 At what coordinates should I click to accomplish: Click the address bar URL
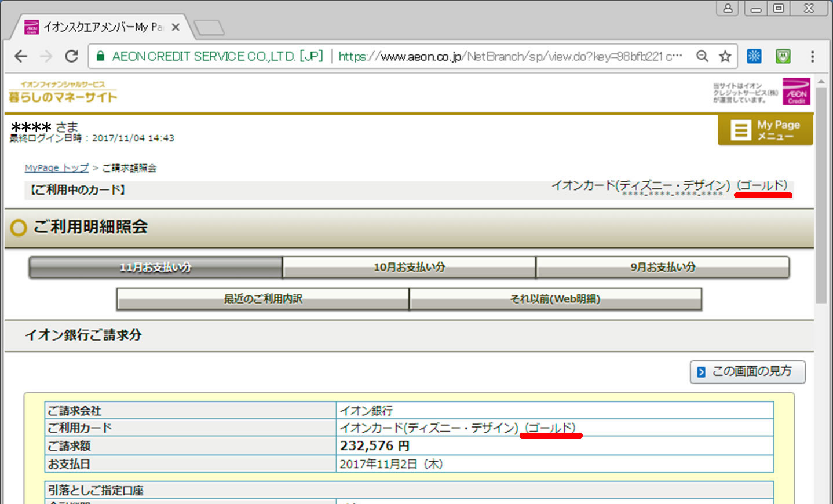pos(510,56)
